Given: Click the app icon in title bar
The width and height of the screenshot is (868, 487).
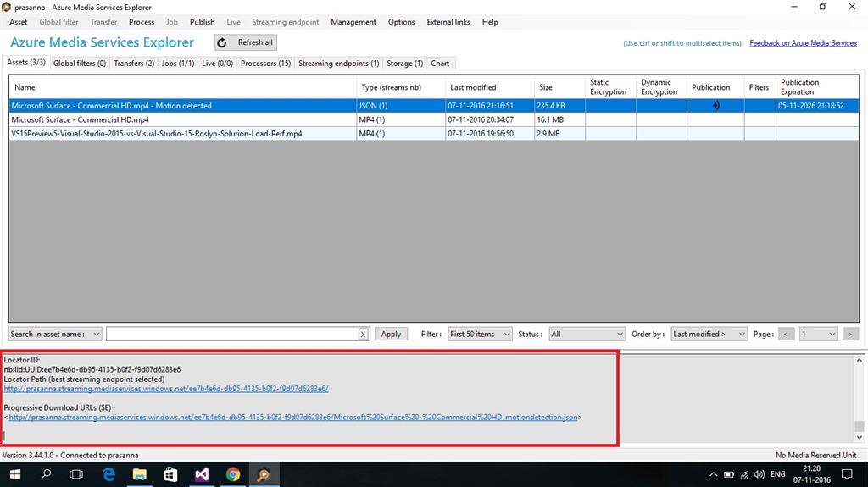Looking at the screenshot, I should coord(6,7).
